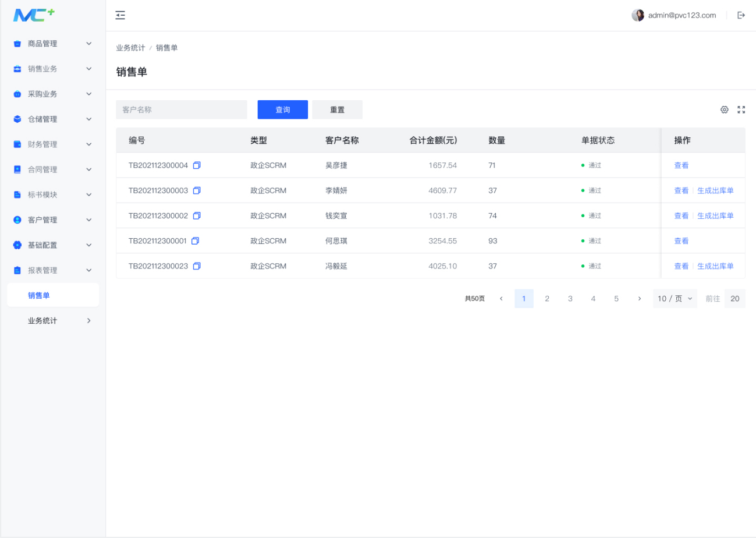
Task: Generate 出库单 for 李婧妍
Action: pyautogui.click(x=715, y=190)
